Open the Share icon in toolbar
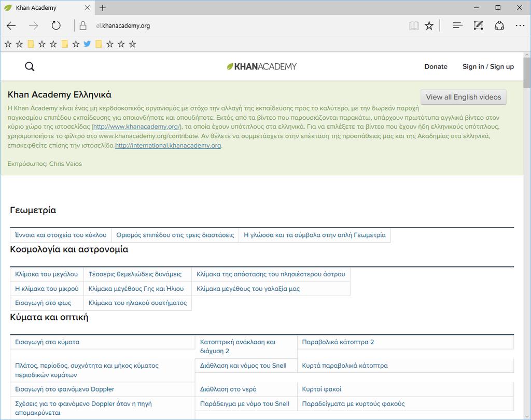This screenshot has height=420, width=531. click(499, 25)
